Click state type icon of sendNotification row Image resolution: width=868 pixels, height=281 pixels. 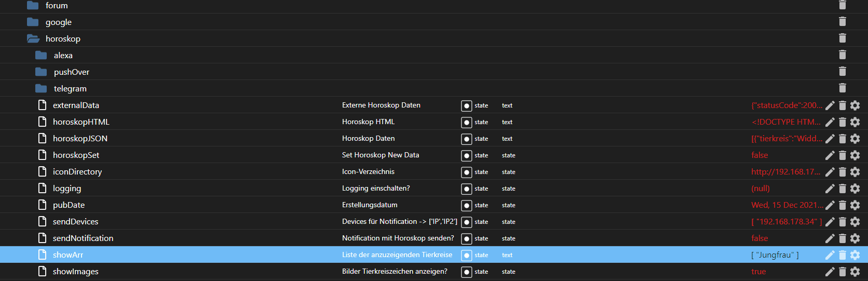467,239
